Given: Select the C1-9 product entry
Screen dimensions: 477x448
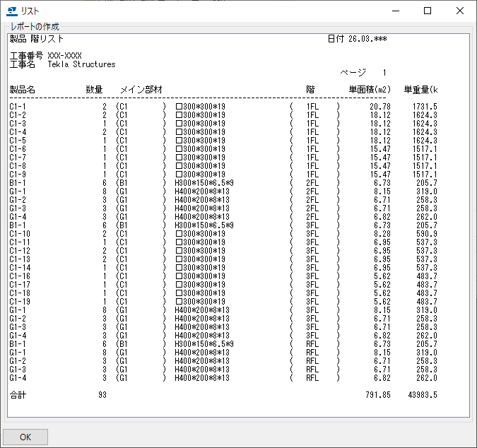Looking at the screenshot, I should (18, 175).
